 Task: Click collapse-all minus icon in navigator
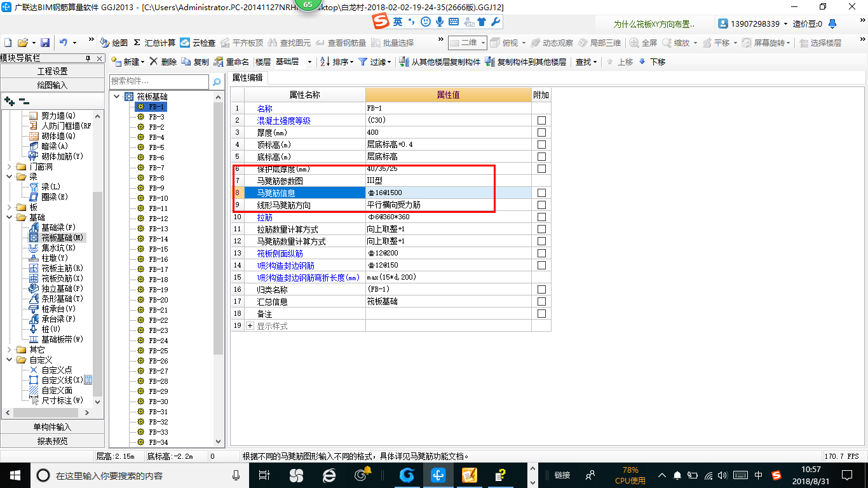[x=24, y=101]
